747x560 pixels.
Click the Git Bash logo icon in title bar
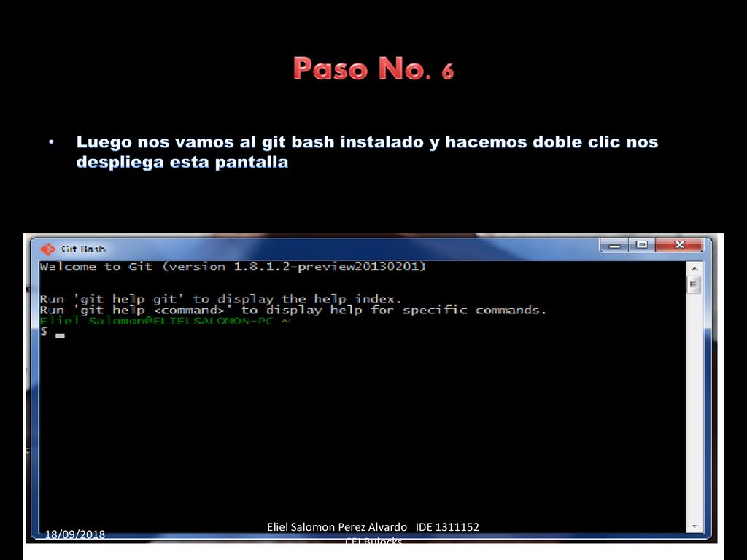(47, 249)
